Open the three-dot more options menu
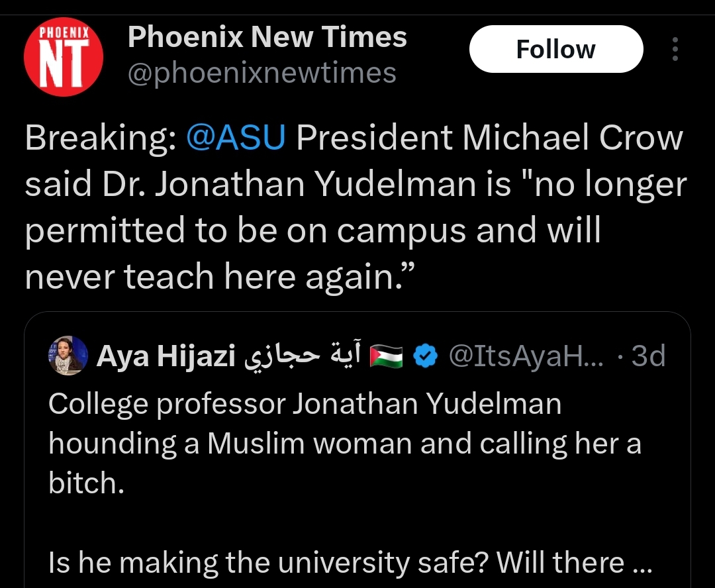 (675, 49)
